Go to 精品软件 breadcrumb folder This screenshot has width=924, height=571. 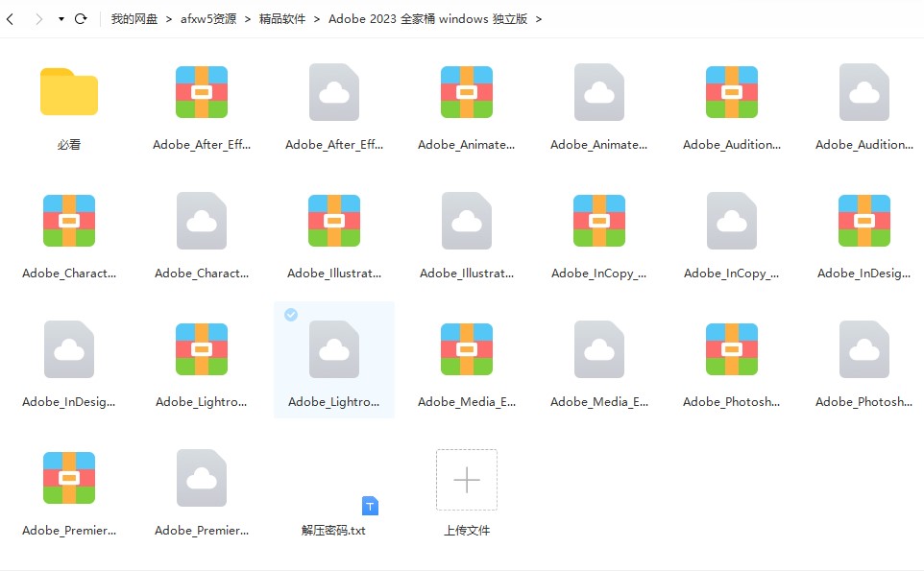click(x=282, y=19)
